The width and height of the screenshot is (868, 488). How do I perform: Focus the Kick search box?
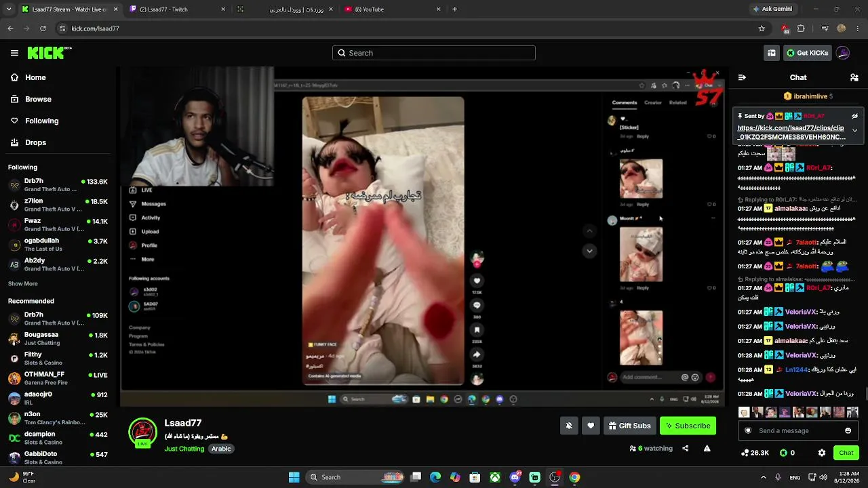[x=434, y=53]
